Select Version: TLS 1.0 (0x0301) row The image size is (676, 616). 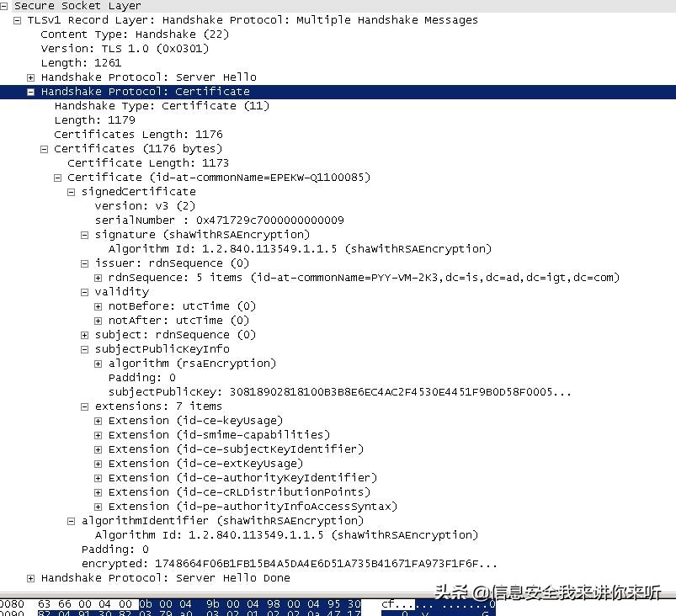pyautogui.click(x=125, y=49)
